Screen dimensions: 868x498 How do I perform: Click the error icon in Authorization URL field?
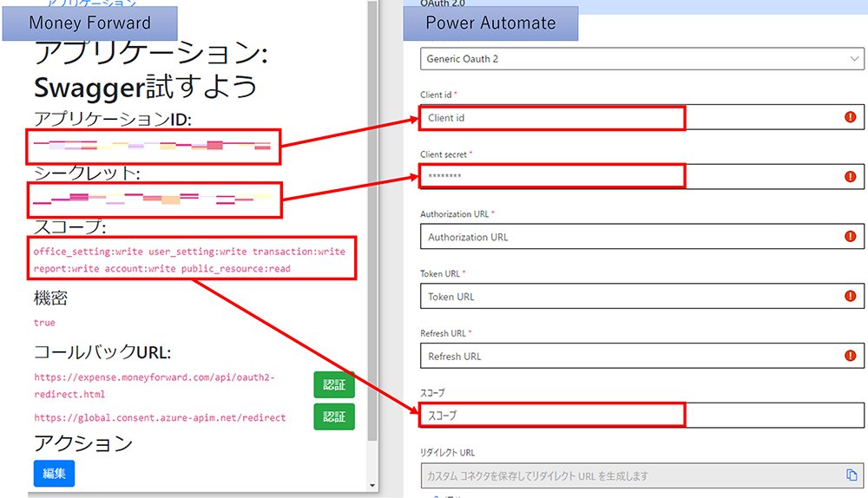851,236
